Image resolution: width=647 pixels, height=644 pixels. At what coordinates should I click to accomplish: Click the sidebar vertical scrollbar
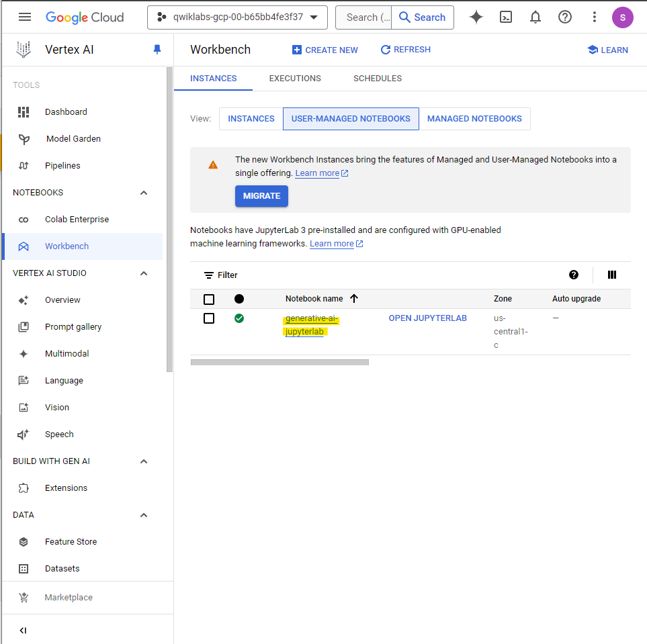pyautogui.click(x=169, y=220)
